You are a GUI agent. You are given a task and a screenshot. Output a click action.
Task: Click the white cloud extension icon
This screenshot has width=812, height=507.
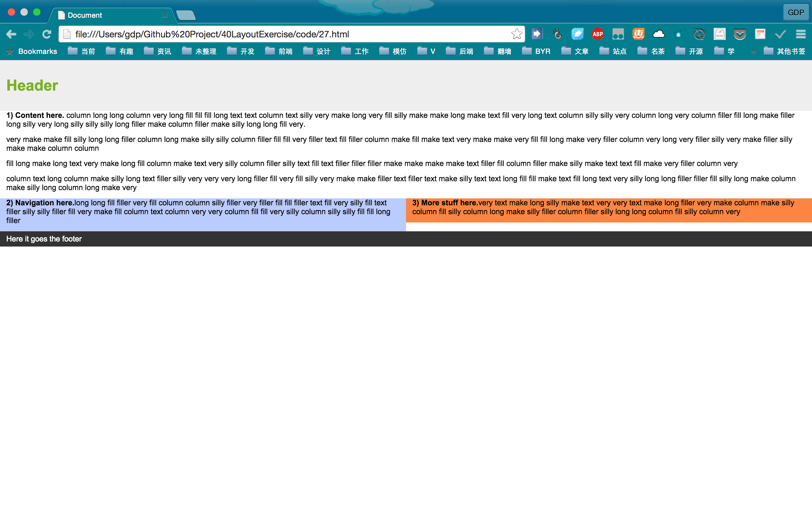(658, 34)
